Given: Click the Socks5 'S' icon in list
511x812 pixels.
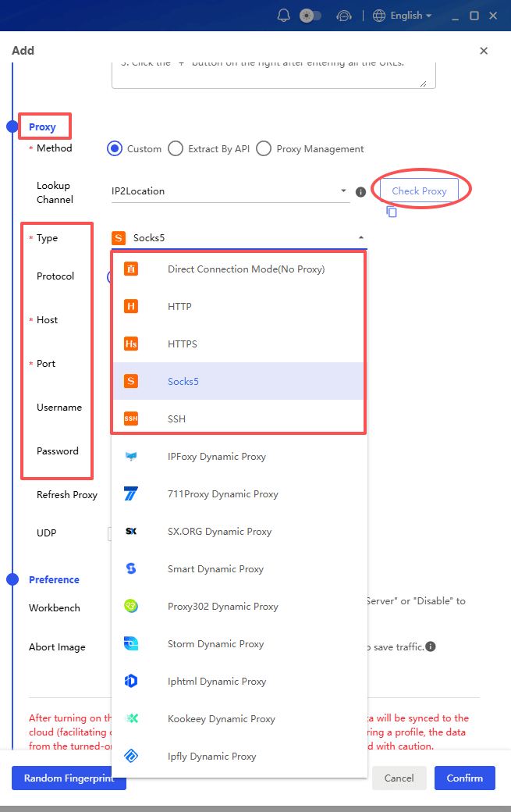Looking at the screenshot, I should coord(131,381).
